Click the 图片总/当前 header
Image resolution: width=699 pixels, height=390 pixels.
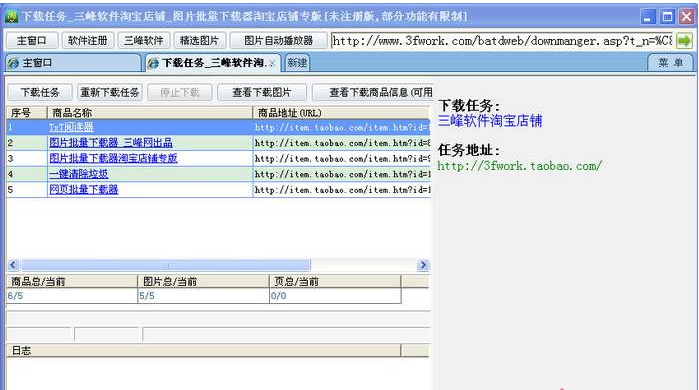[x=204, y=281]
